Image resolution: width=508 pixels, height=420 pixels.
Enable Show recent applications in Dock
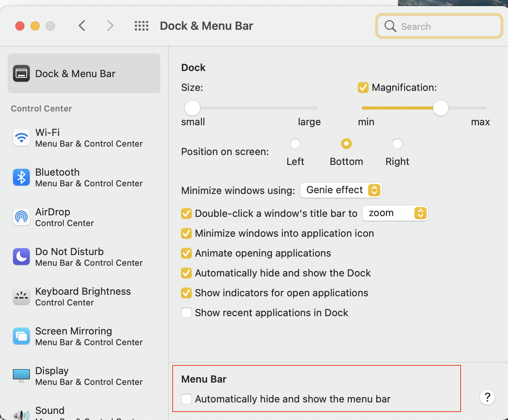pos(186,313)
